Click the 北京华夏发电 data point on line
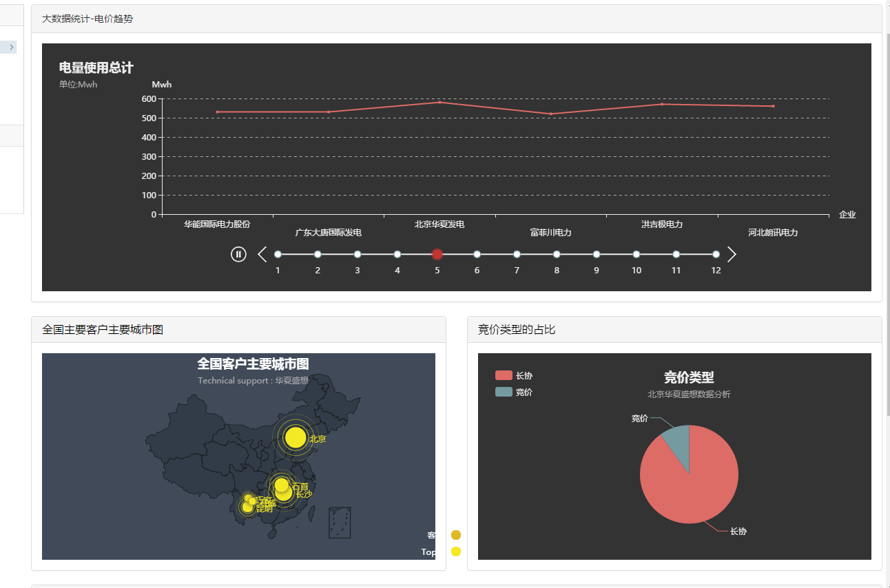890x588 pixels. click(x=439, y=102)
